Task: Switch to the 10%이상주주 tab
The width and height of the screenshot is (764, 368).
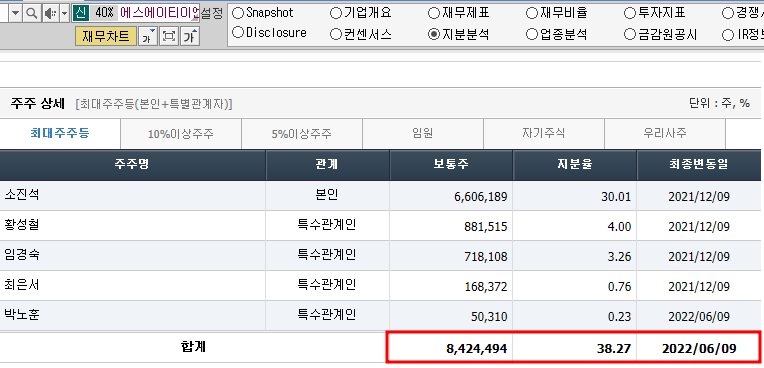Action: [x=181, y=134]
